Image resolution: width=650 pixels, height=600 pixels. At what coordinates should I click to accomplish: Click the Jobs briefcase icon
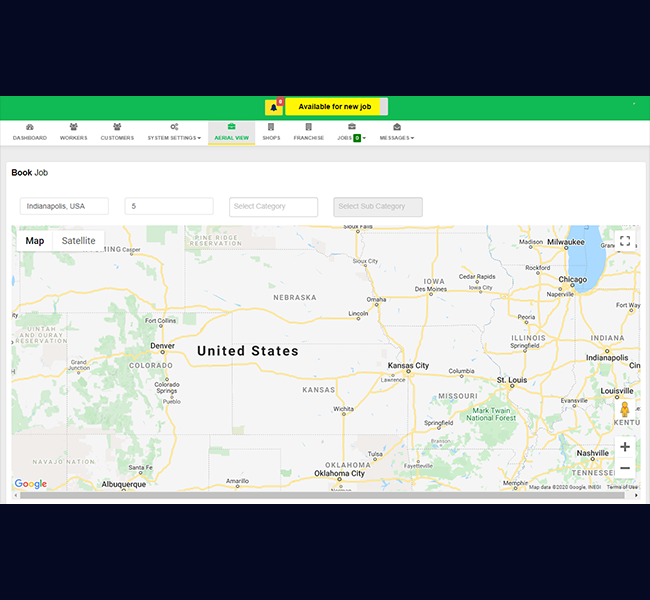coord(352,126)
